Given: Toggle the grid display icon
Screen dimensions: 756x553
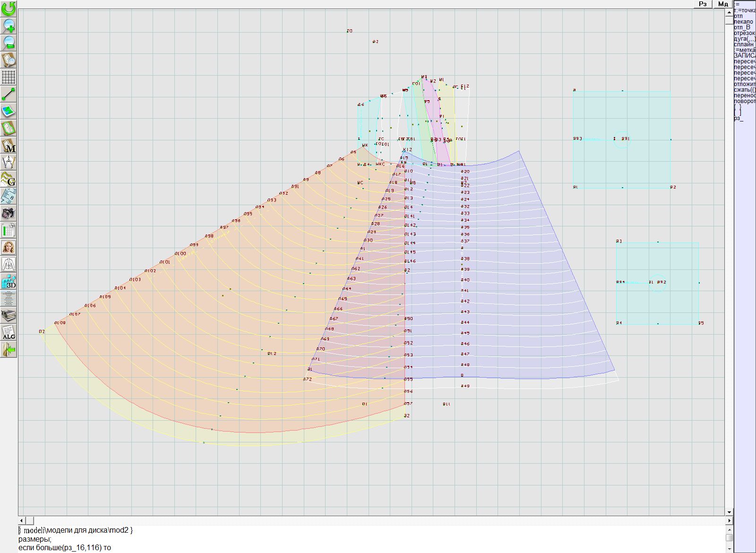Looking at the screenshot, I should (x=9, y=77).
